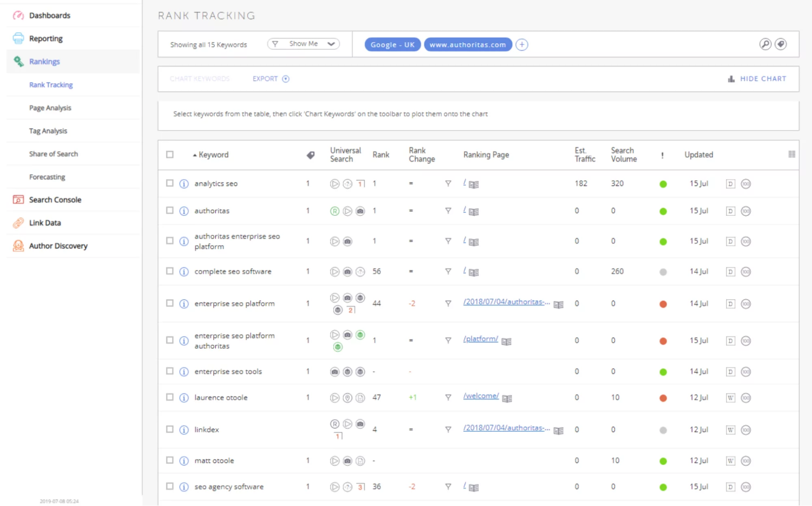Screen dimensions: 812x506
Task: Switch to Page Analysis in sidebar
Action: pyautogui.click(x=51, y=107)
